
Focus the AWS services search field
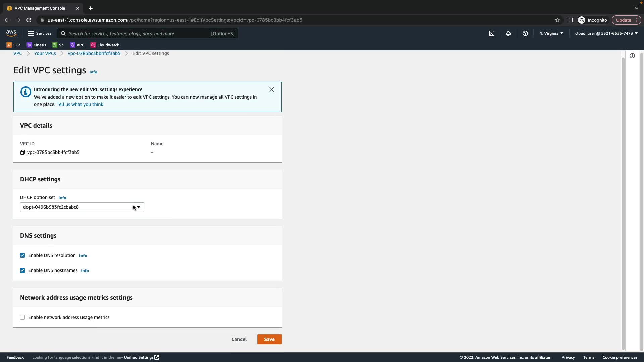pyautogui.click(x=138, y=33)
